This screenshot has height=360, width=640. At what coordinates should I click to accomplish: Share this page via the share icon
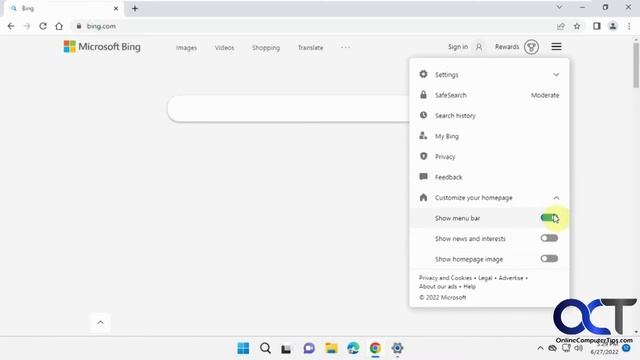[x=561, y=26]
